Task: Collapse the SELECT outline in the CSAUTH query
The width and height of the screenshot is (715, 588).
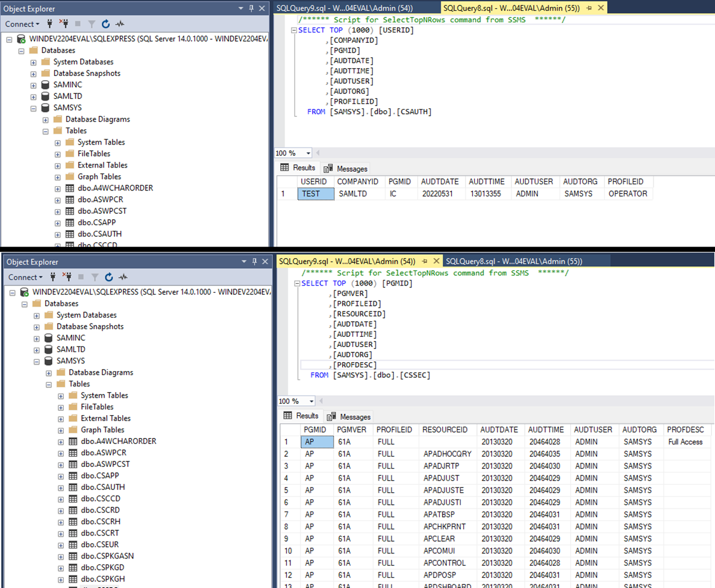Action: pos(293,30)
